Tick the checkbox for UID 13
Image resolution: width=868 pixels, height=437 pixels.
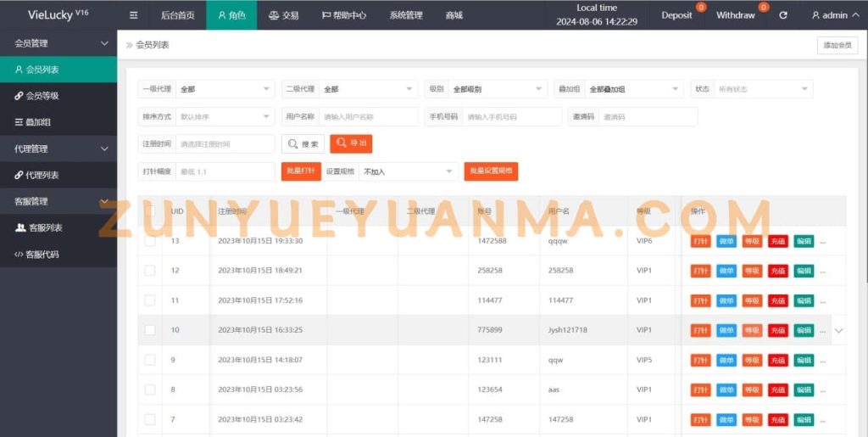pyautogui.click(x=150, y=241)
